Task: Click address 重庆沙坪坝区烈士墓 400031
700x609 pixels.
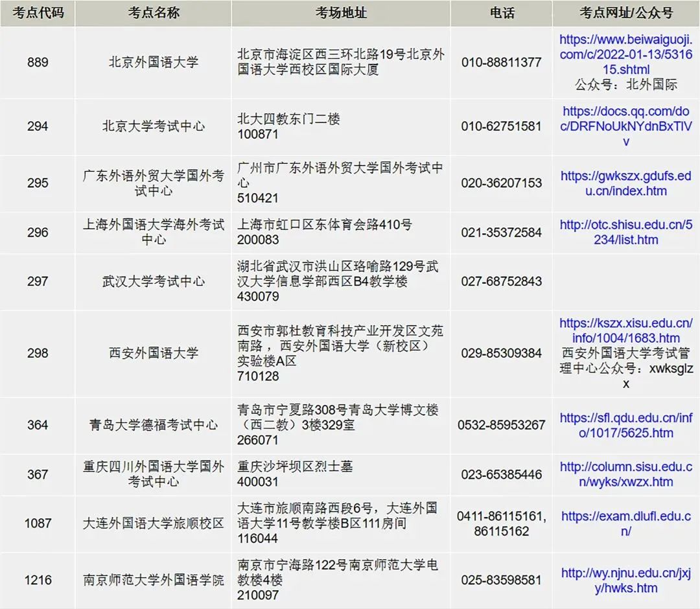Action: point(295,474)
